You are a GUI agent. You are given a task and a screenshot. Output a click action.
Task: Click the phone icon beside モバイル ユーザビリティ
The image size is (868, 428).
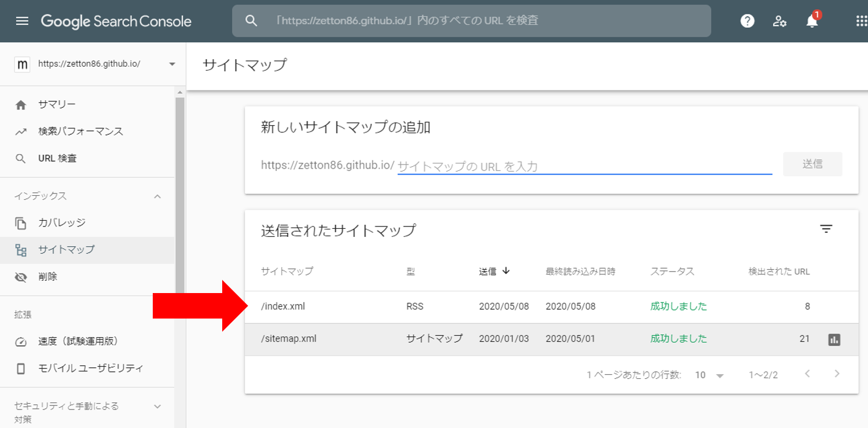(x=21, y=368)
